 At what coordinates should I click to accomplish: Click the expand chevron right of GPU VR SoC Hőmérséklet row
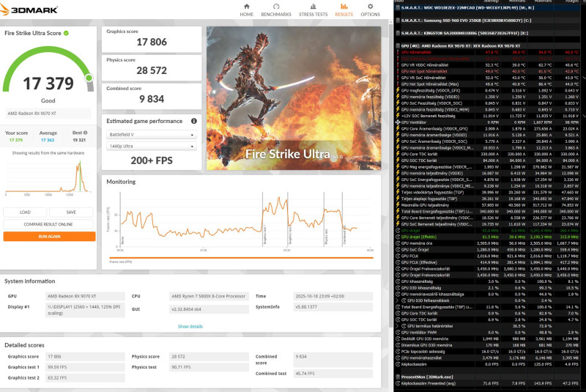584,78
